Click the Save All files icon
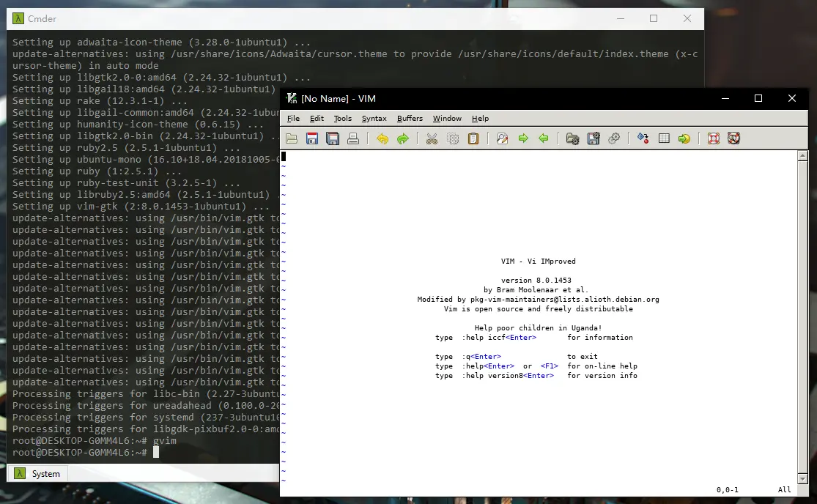This screenshot has height=504, width=817. 333,138
